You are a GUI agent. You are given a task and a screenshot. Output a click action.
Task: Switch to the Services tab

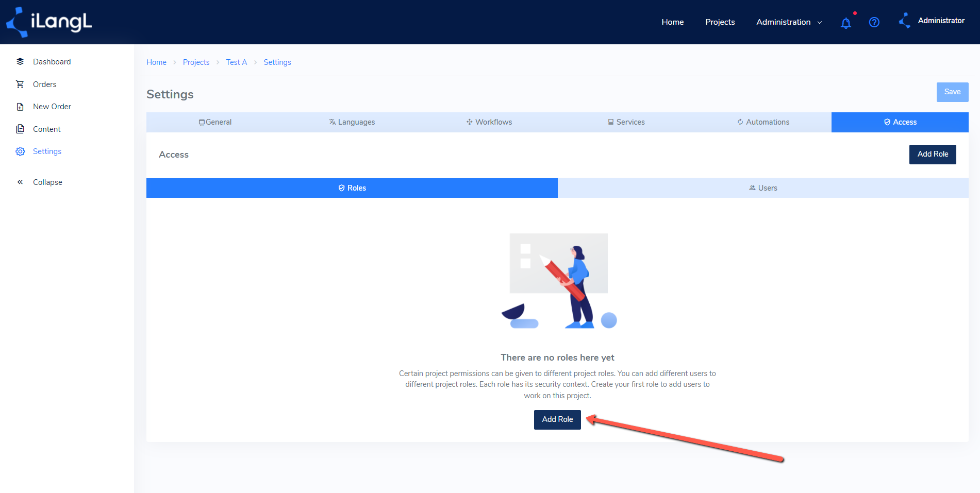click(x=626, y=122)
